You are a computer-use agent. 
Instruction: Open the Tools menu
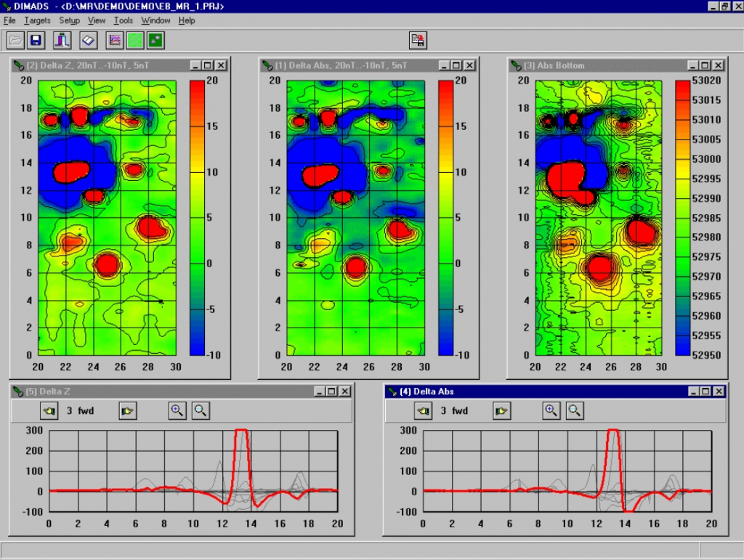(x=124, y=20)
